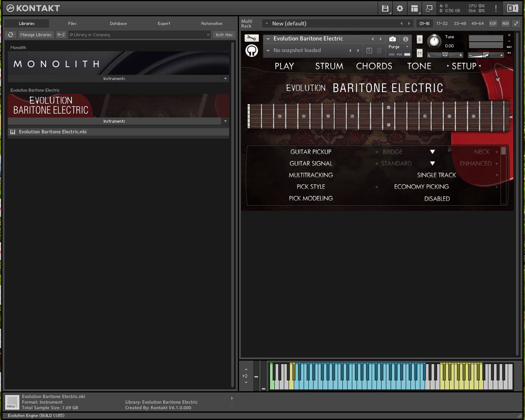Save snapshot with the disk icon
Image resolution: width=525 pixels, height=420 pixels.
[369, 50]
